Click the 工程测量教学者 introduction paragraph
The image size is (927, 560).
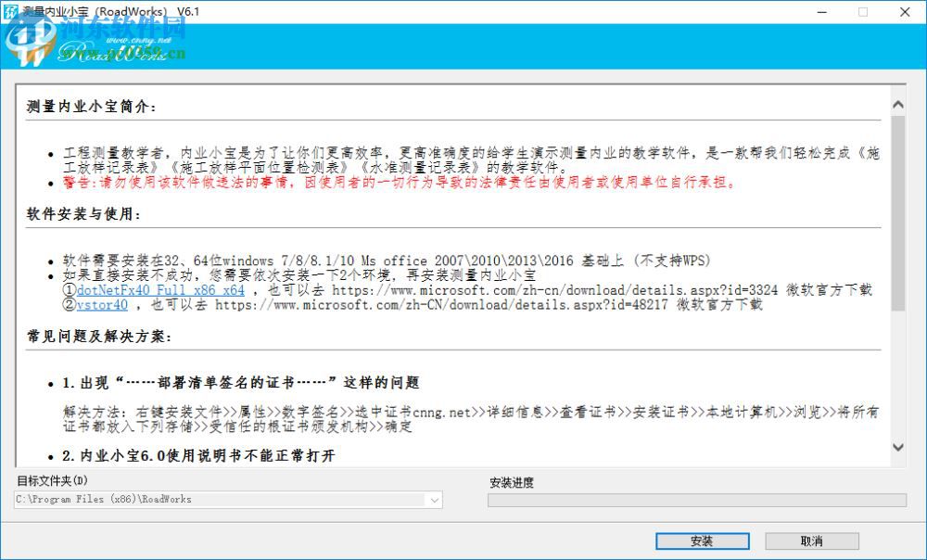point(471,160)
